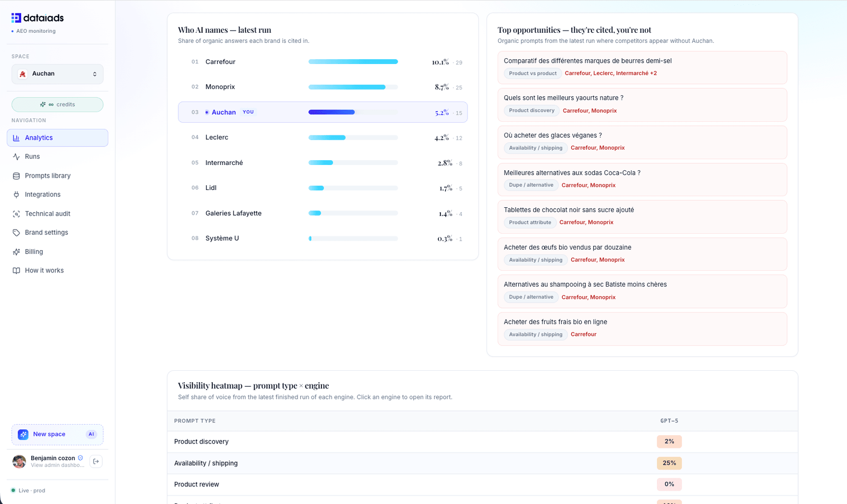This screenshot has height=504, width=847.
Task: Go to Billing
Action: click(57, 252)
